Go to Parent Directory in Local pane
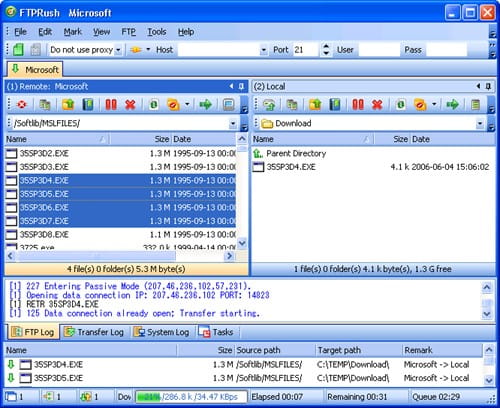 point(289,154)
